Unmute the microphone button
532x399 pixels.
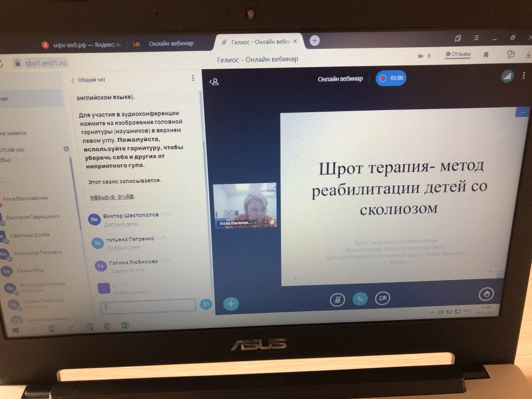click(x=337, y=299)
